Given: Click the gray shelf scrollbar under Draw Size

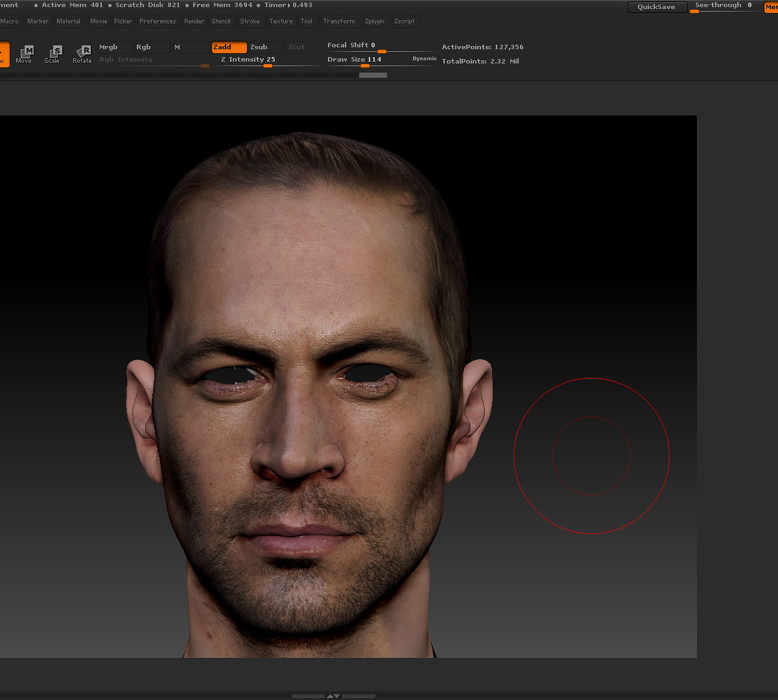Looking at the screenshot, I should 373,75.
